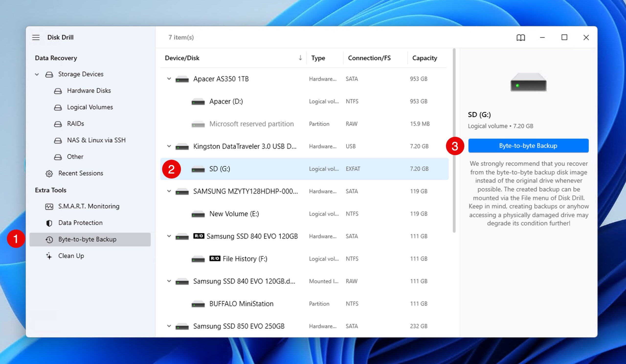Expand Samsung SSD 840 EVO 120GB drive

[x=169, y=236]
